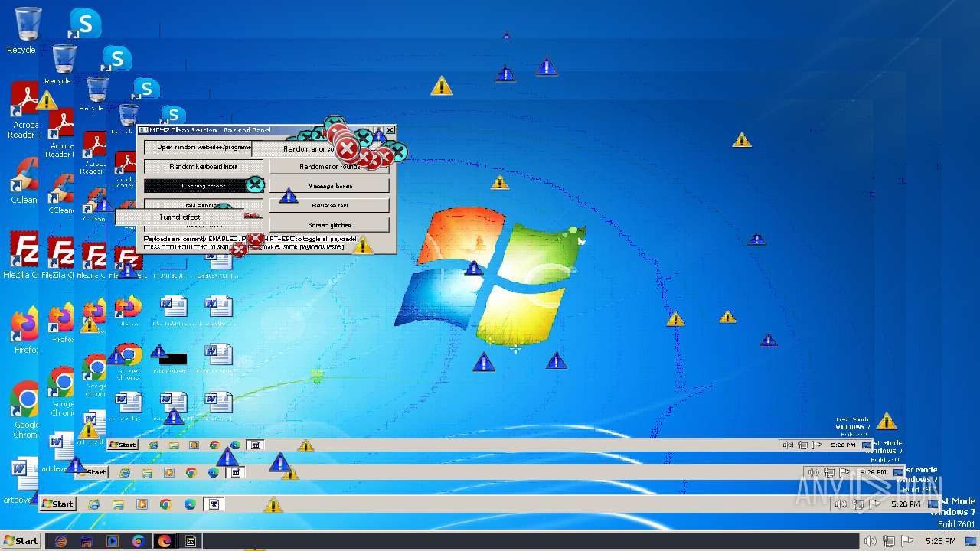Select MEMZ panel button on the dark bottom taskbar
The image size is (980, 551).
click(x=191, y=541)
